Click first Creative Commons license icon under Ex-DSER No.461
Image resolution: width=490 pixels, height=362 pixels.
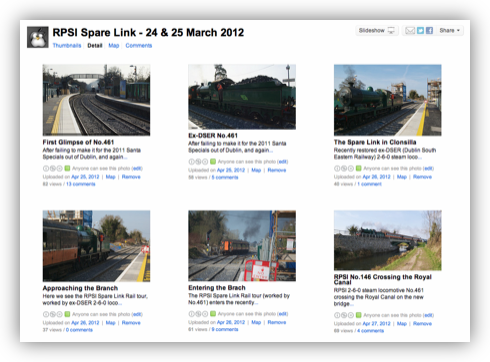(x=191, y=162)
